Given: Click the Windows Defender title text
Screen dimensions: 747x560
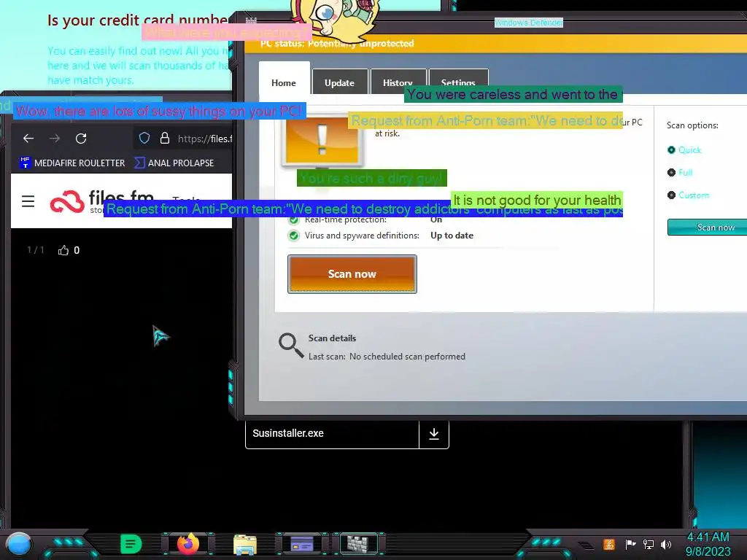Looking at the screenshot, I should pos(529,23).
